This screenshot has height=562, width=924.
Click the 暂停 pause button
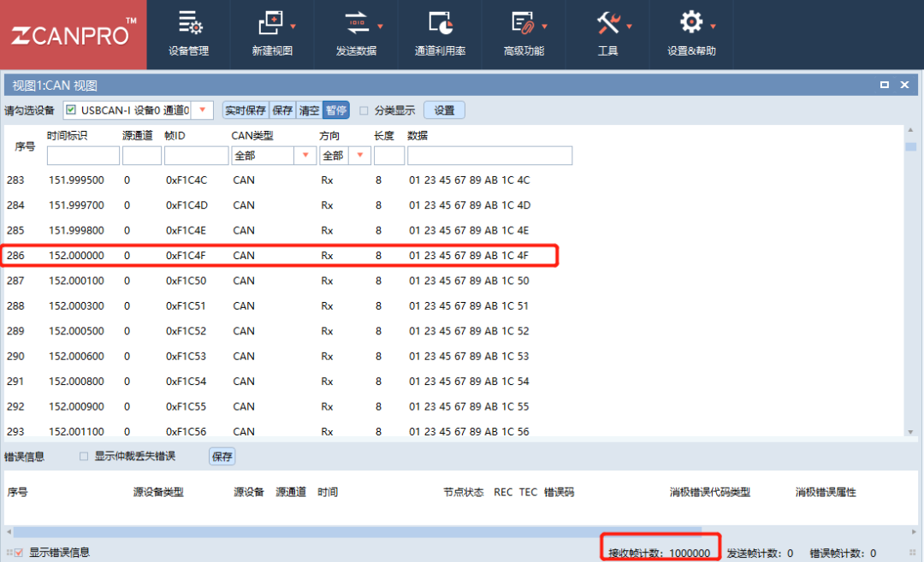pos(336,110)
